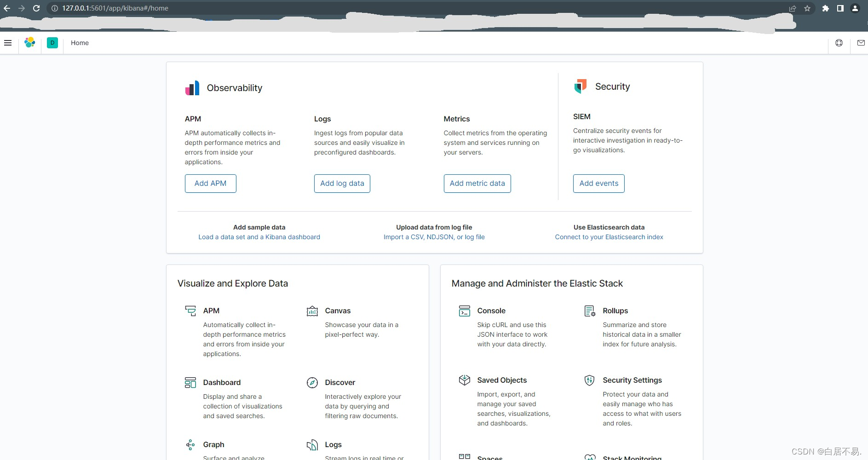The image size is (868, 460).
Task: Click 'Use Elasticsearch data' label
Action: (x=609, y=227)
